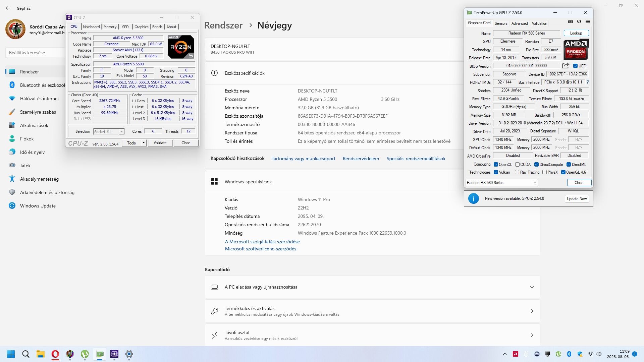
Task: Click the Beállítás keresése search field
Action: [x=35, y=53]
